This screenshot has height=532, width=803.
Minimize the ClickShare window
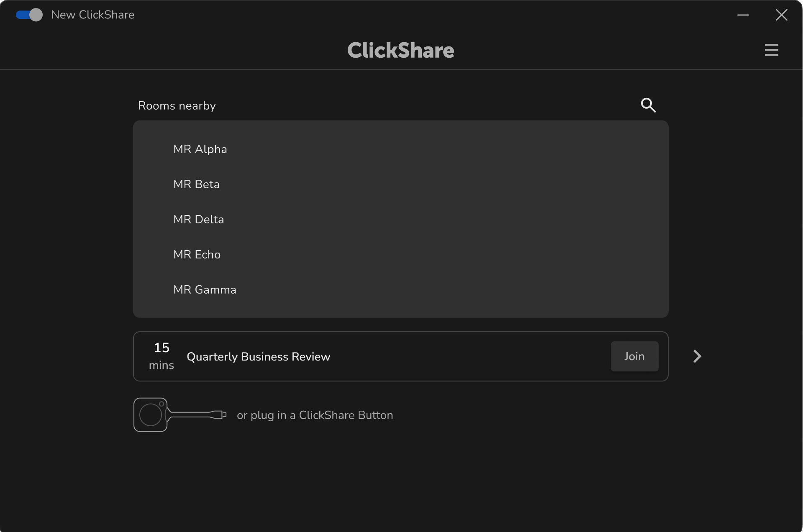coord(743,15)
